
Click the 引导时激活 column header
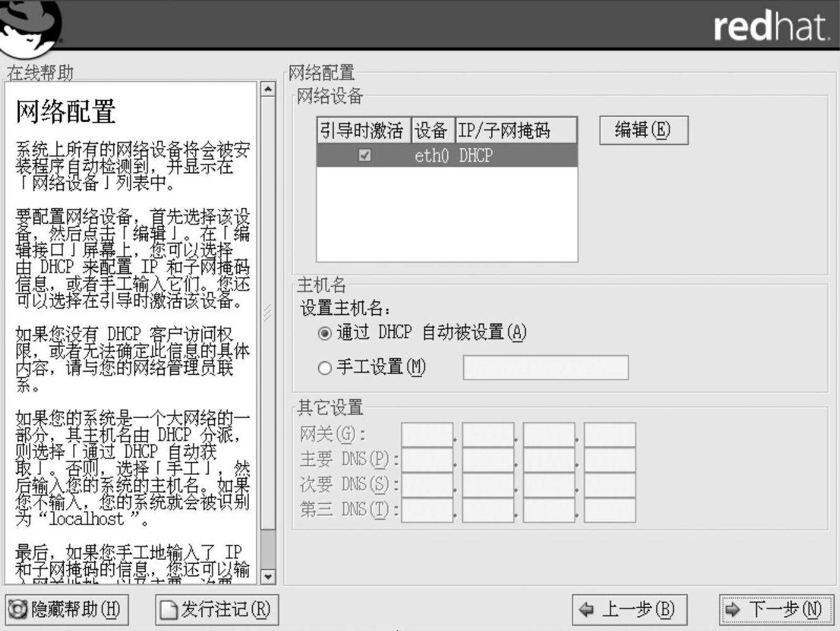pyautogui.click(x=363, y=130)
